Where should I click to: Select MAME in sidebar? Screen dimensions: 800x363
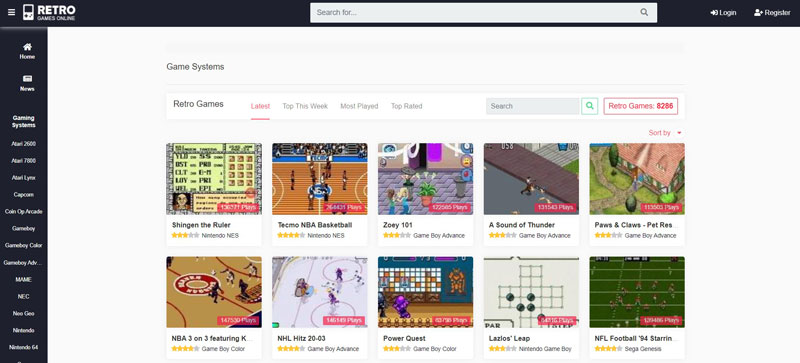point(23,279)
